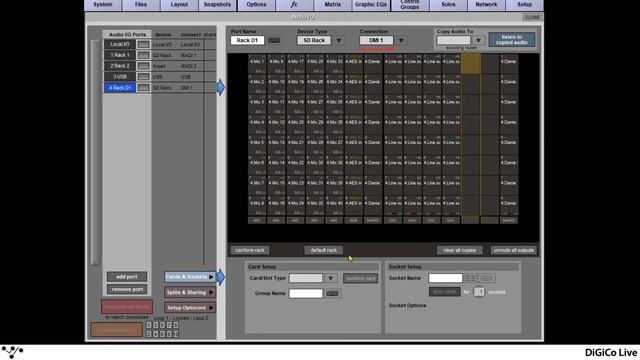The height and width of the screenshot is (360, 640).
Task: Click the remove port button
Action: pos(127,289)
